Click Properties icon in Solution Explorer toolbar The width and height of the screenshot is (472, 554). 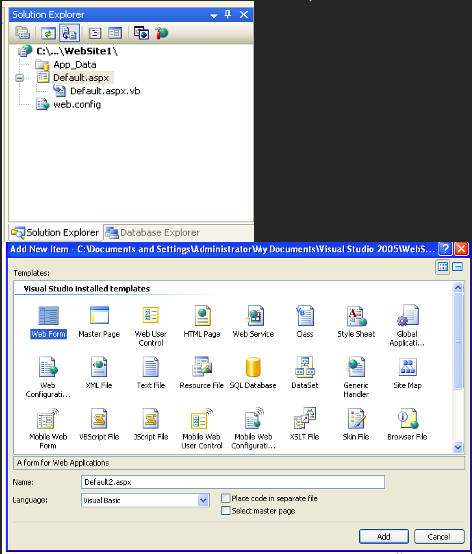[x=22, y=33]
